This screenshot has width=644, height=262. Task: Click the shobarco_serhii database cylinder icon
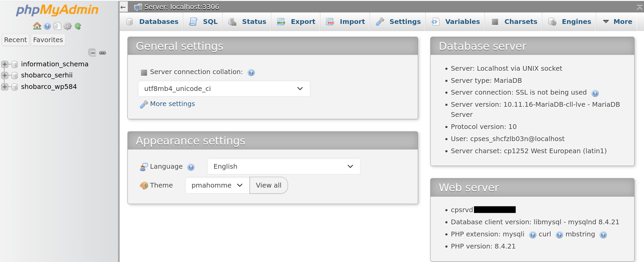[14, 75]
